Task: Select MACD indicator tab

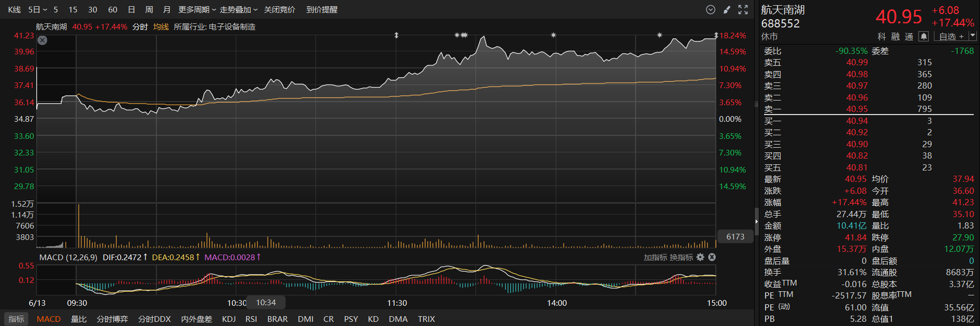Action: [x=49, y=319]
